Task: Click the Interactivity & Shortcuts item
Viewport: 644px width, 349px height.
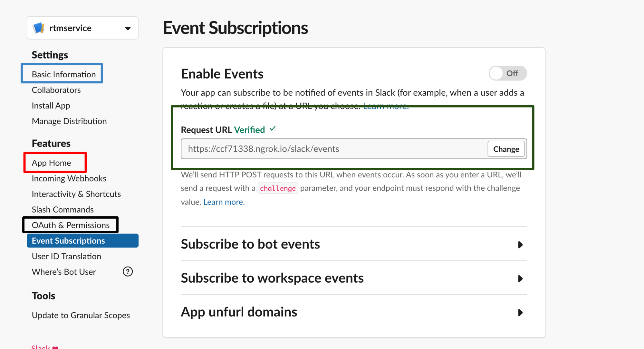Action: [x=76, y=194]
